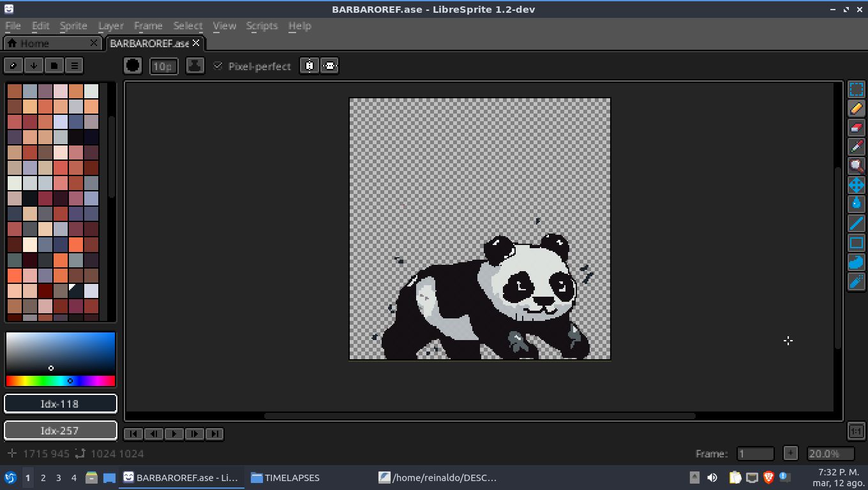Play the animation
Screen dimensions: 868x490
[x=174, y=434]
